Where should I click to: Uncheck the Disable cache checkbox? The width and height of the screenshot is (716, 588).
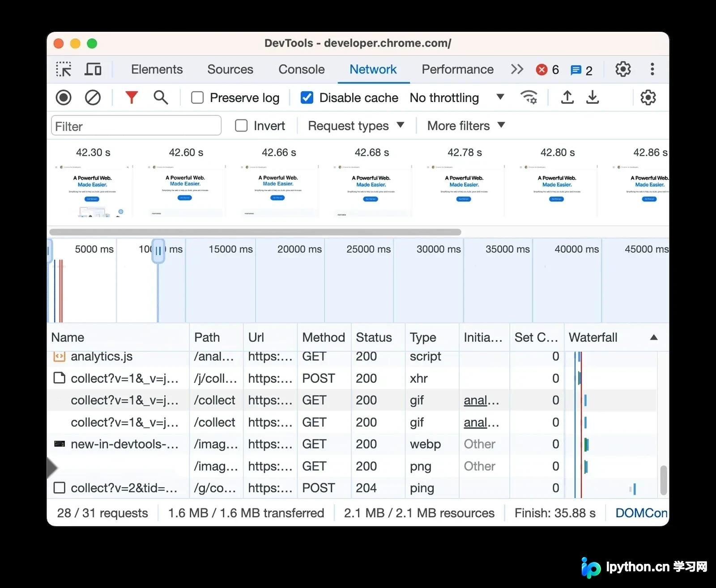click(x=307, y=98)
